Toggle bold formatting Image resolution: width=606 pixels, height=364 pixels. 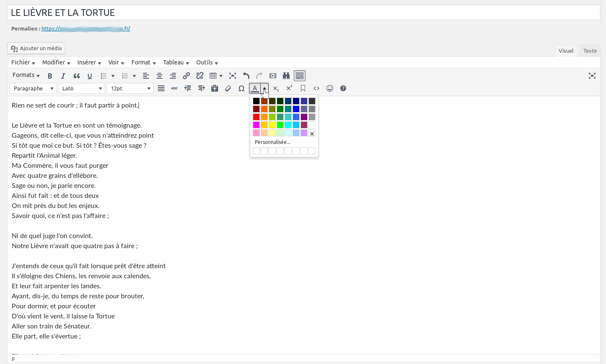point(50,76)
